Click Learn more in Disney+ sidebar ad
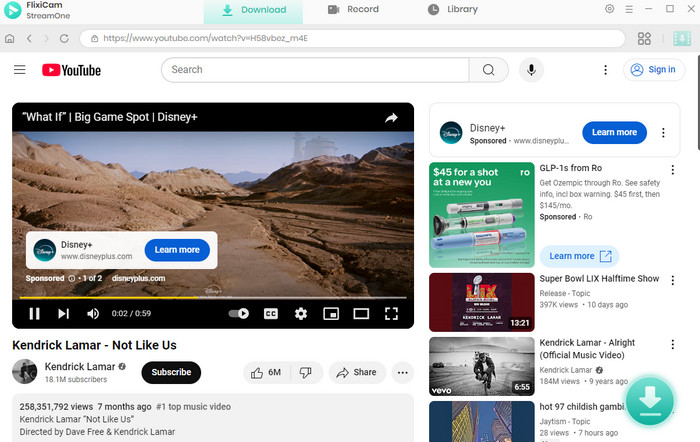 point(614,132)
